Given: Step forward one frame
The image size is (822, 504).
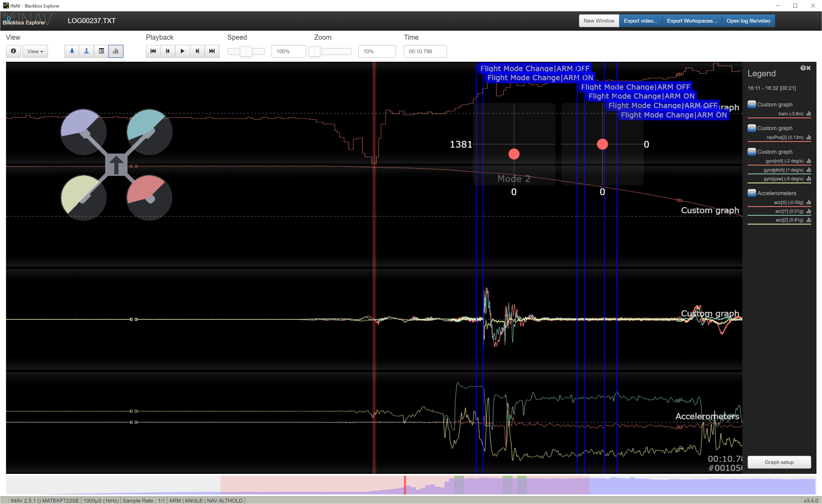Looking at the screenshot, I should [197, 51].
